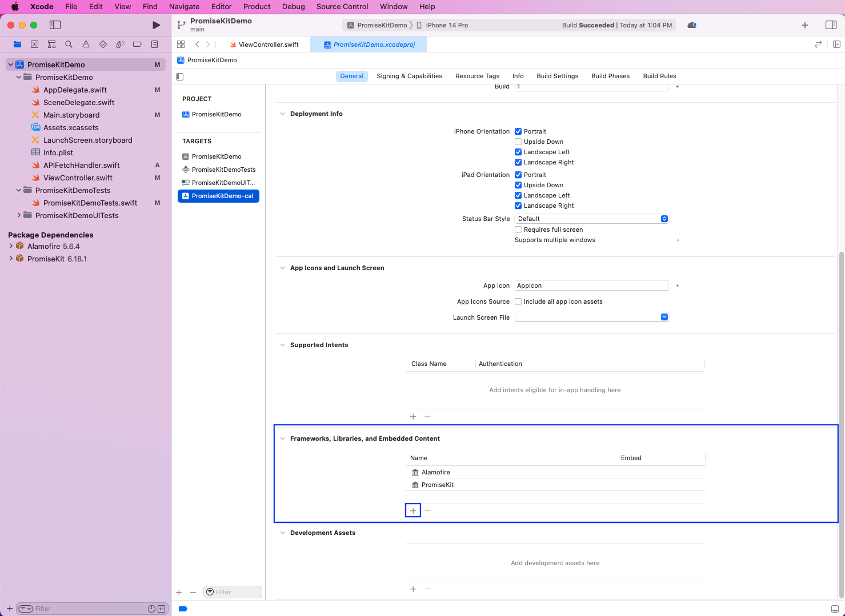The height and width of the screenshot is (616, 845).
Task: Open the issue navigator warning icon
Action: (x=86, y=44)
